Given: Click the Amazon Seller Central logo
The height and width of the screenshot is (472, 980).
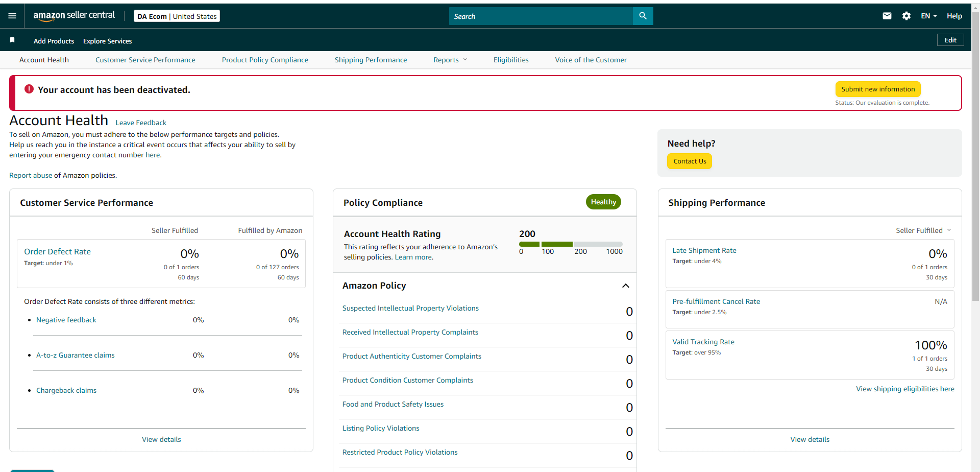Looking at the screenshot, I should [x=74, y=16].
